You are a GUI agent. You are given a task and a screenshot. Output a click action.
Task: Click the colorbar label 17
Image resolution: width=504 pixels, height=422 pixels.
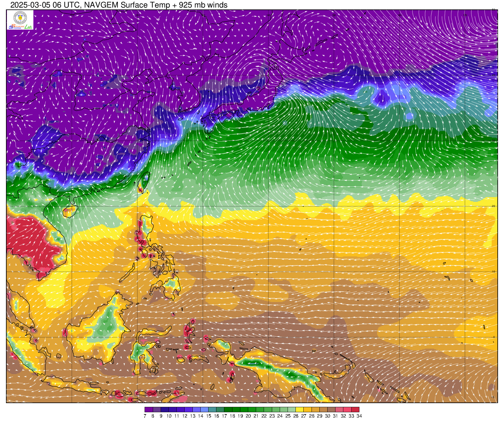click(x=224, y=416)
